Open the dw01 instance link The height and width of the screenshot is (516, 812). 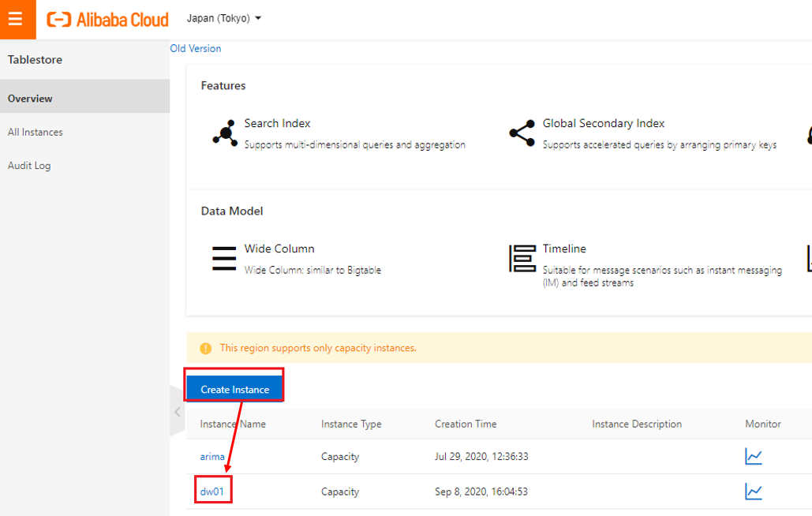pos(211,492)
